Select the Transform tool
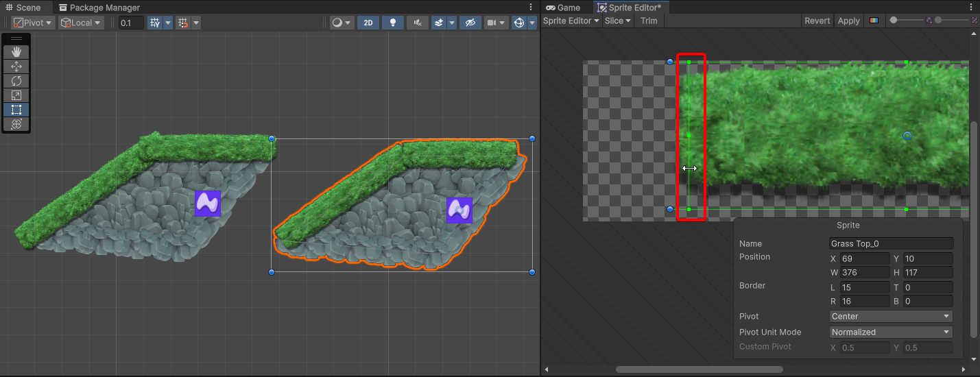 16,124
